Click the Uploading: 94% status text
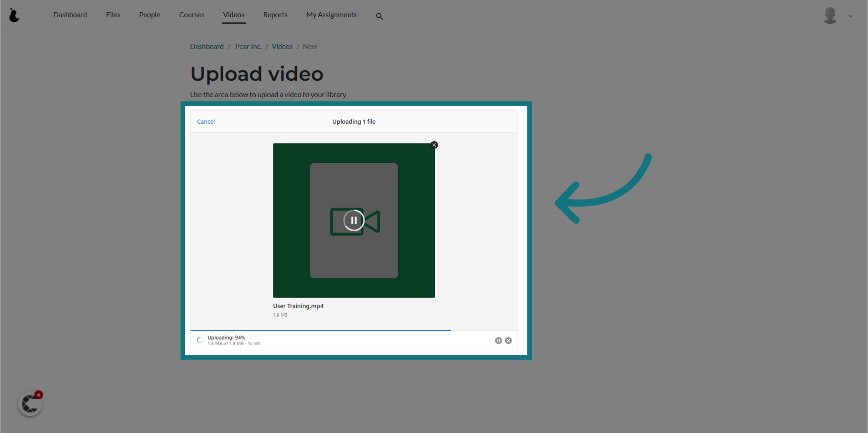868x433 pixels. click(226, 337)
